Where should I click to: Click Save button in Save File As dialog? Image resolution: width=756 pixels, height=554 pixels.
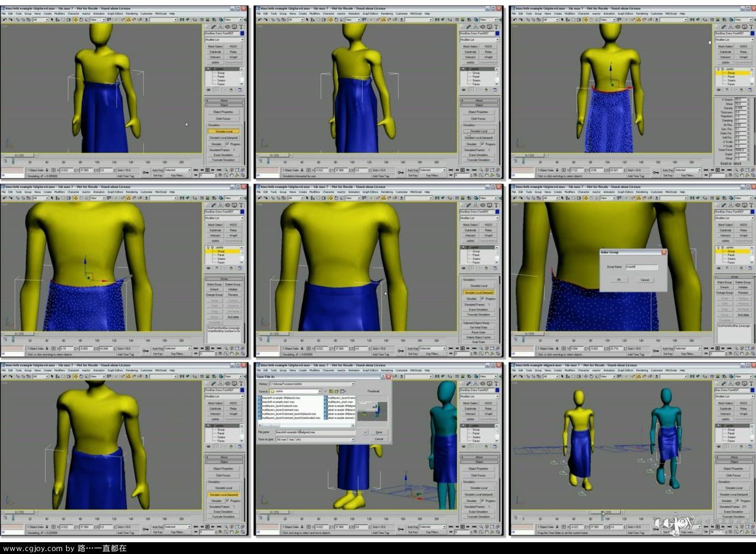point(379,432)
